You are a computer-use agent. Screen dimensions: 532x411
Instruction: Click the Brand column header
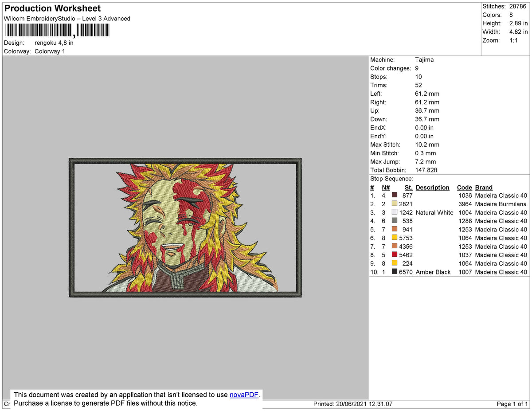[x=484, y=187]
